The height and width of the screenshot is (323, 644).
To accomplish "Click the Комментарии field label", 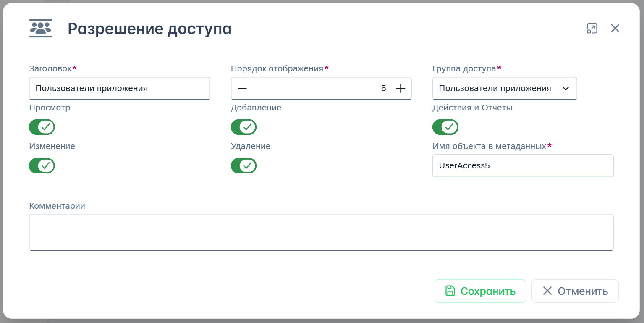I will coord(57,206).
